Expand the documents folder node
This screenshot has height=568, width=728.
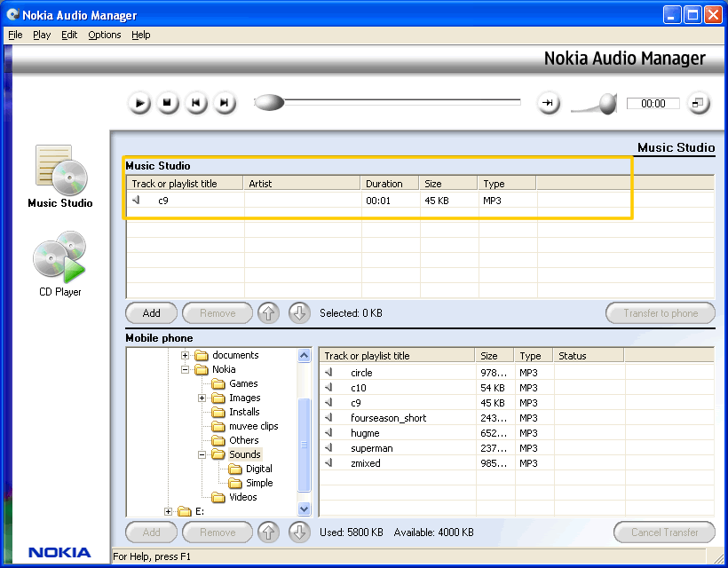tap(186, 355)
